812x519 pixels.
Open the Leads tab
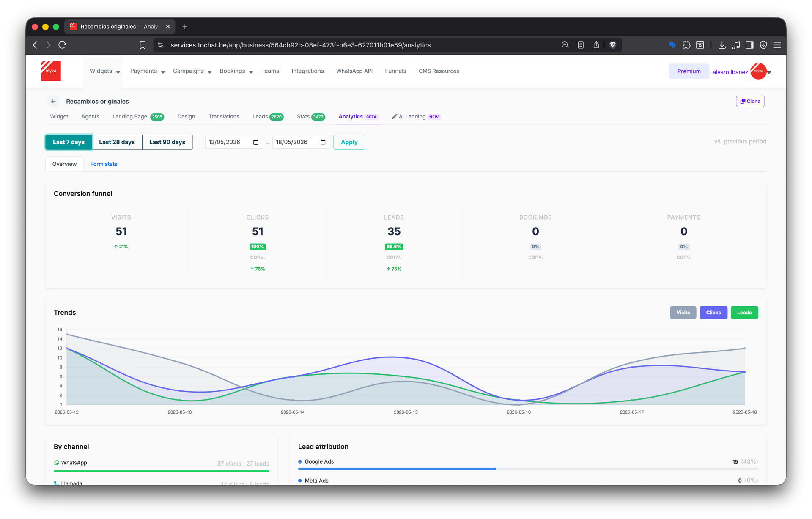(x=268, y=117)
